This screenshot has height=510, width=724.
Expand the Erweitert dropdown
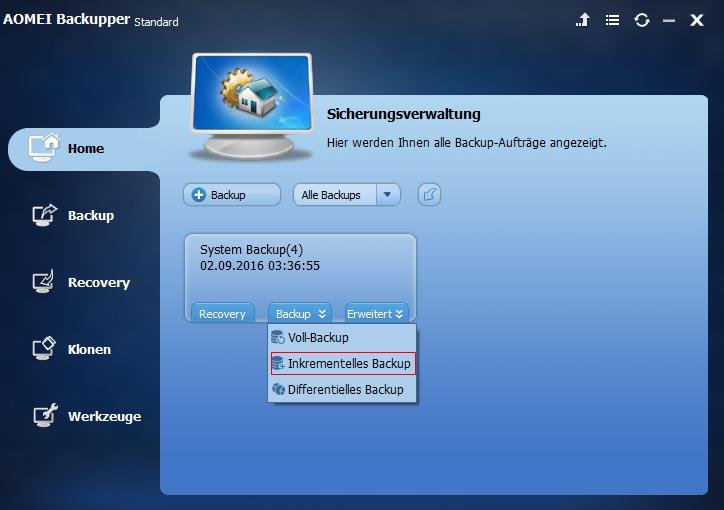coord(376,313)
